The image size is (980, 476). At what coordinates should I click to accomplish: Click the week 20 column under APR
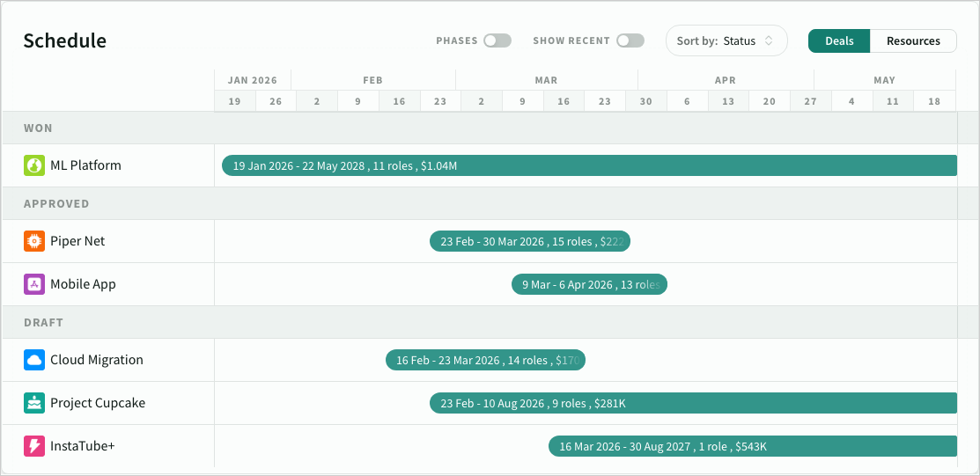coord(770,101)
